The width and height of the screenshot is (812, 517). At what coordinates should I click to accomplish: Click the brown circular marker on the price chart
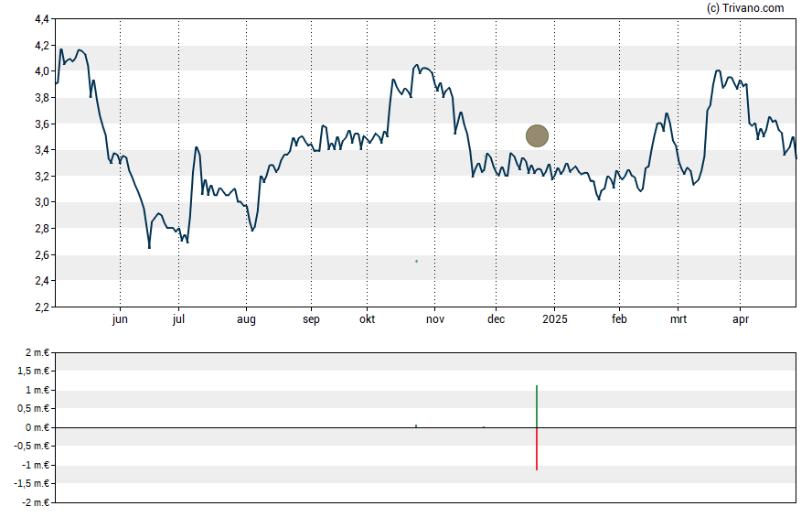click(x=537, y=135)
